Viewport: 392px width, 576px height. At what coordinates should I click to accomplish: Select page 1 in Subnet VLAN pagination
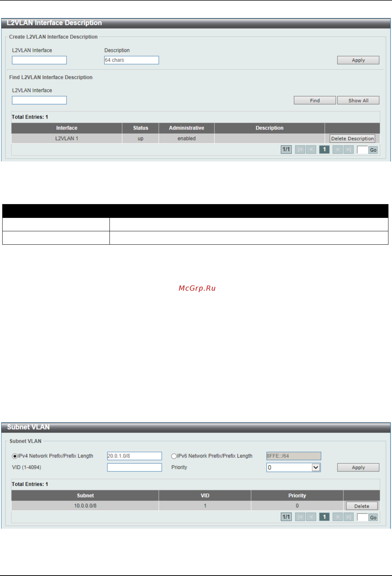tap(324, 517)
